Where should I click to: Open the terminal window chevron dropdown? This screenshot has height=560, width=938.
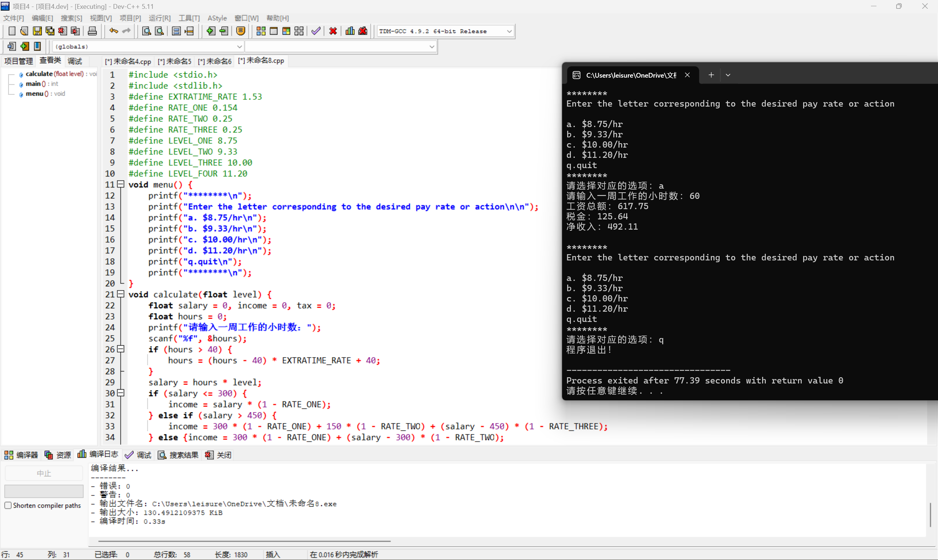click(728, 75)
